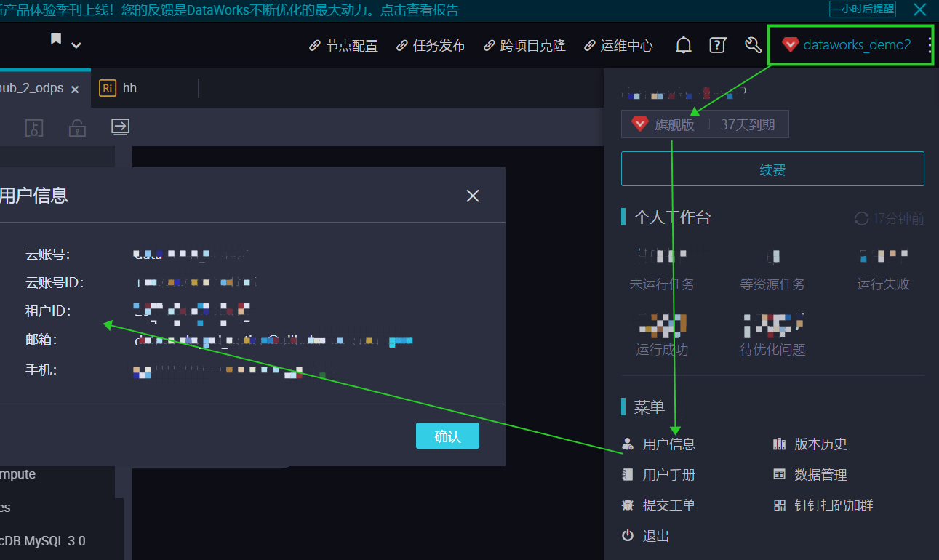Image resolution: width=939 pixels, height=560 pixels.
Task: Select 版本历史 menu entry
Action: point(820,444)
